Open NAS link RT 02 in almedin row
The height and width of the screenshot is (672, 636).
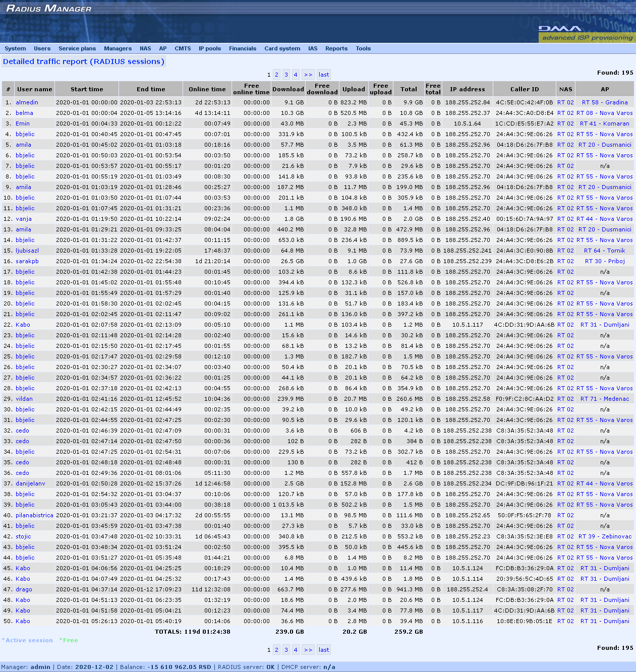click(565, 102)
